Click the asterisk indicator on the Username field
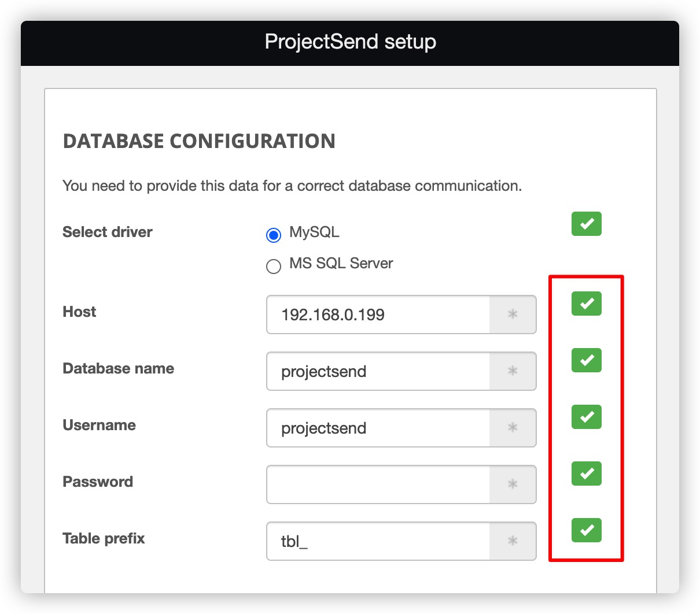700x614 pixels. coord(513,428)
